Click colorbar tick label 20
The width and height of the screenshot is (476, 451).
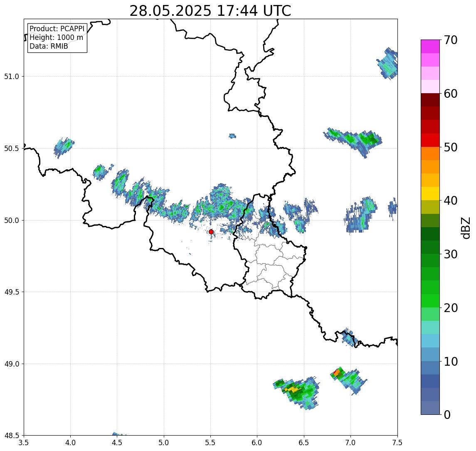tap(451, 308)
